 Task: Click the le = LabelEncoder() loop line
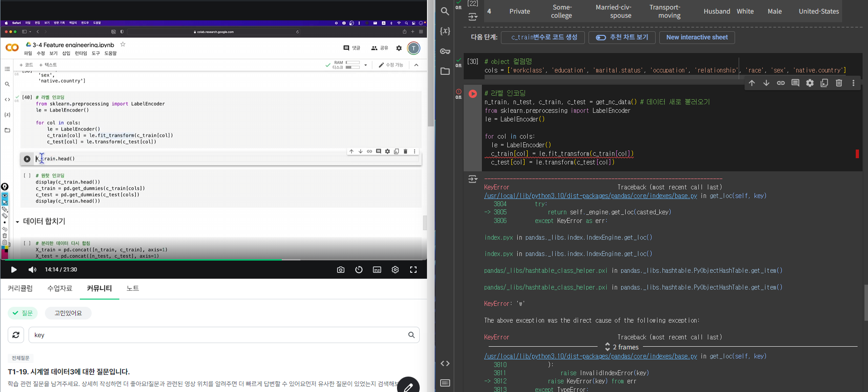[521, 145]
